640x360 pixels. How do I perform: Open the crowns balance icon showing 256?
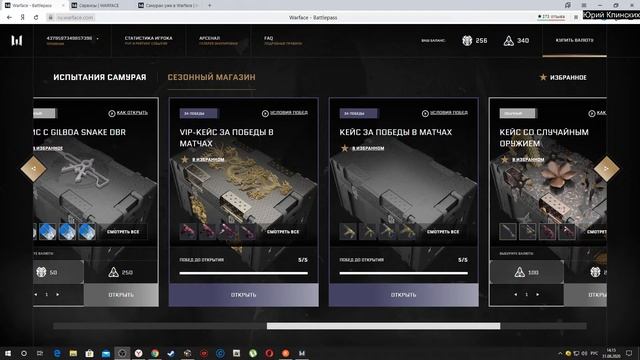467,40
